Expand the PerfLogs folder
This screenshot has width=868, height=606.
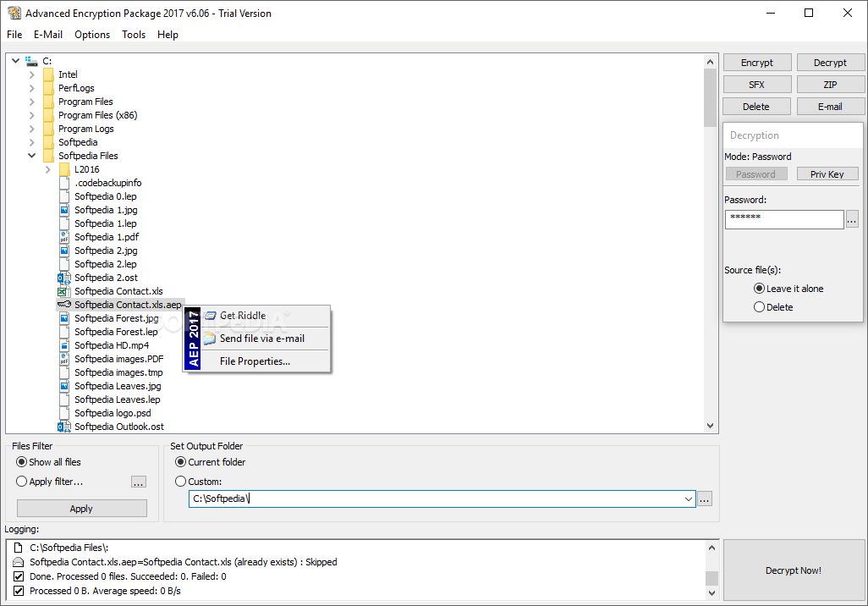point(31,88)
